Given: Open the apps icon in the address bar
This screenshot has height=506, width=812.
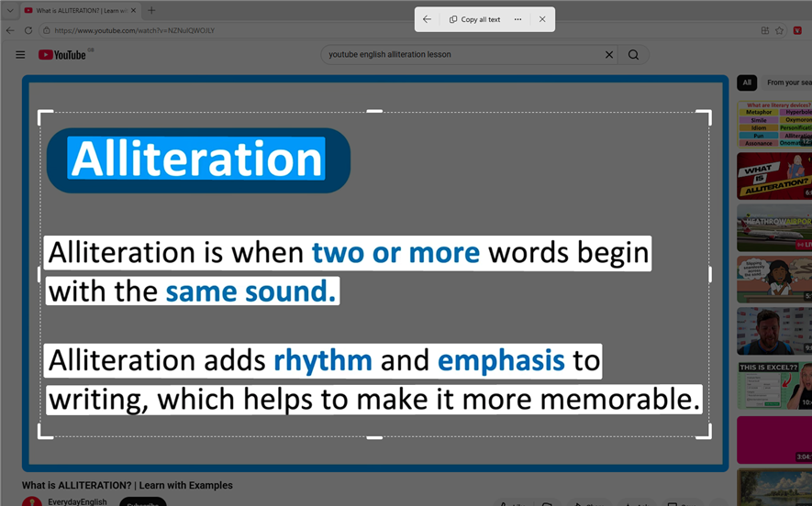Looking at the screenshot, I should tap(765, 30).
